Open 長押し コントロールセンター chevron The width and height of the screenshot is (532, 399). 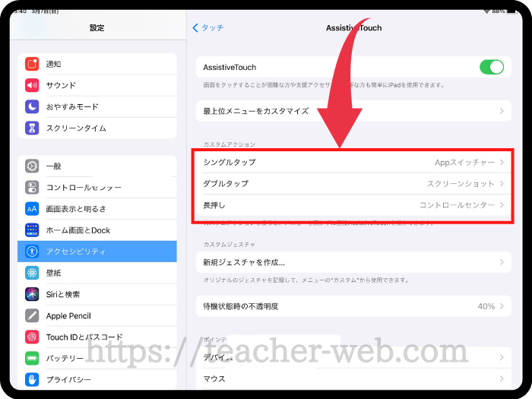(502, 205)
